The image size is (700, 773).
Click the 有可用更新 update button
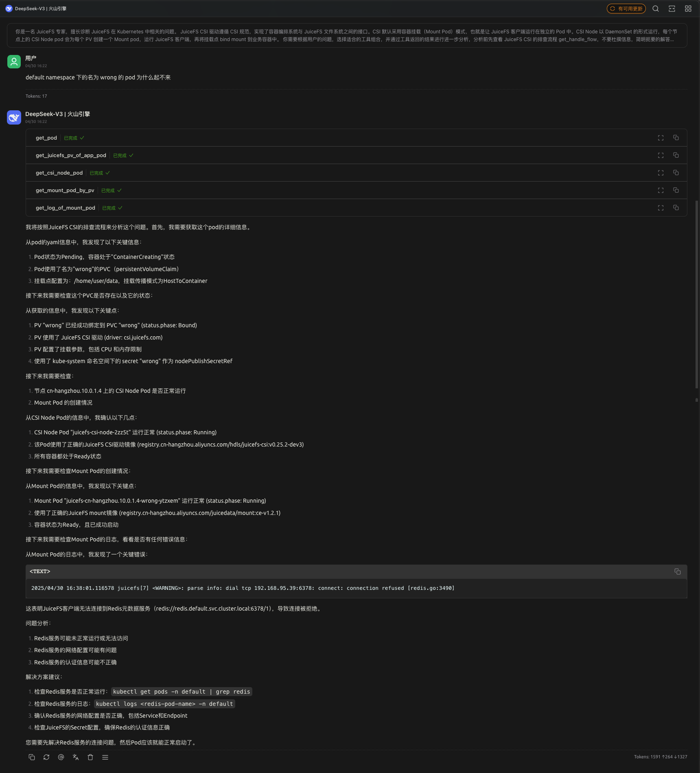point(626,8)
